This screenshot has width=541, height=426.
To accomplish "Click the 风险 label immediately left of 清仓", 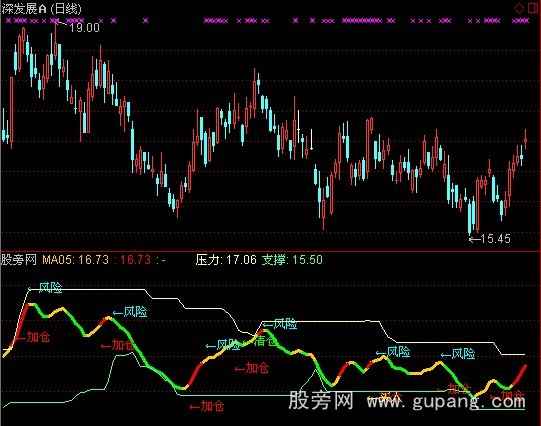I will [x=229, y=345].
